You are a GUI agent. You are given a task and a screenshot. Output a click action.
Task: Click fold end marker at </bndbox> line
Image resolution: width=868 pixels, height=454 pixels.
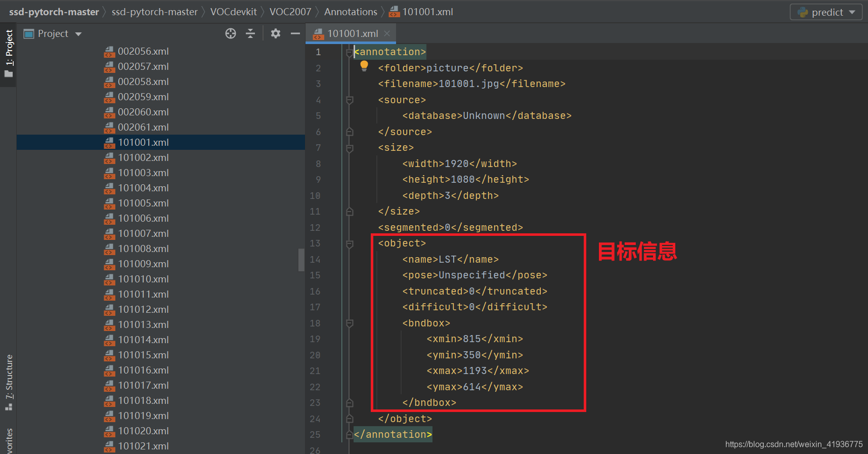[350, 403]
